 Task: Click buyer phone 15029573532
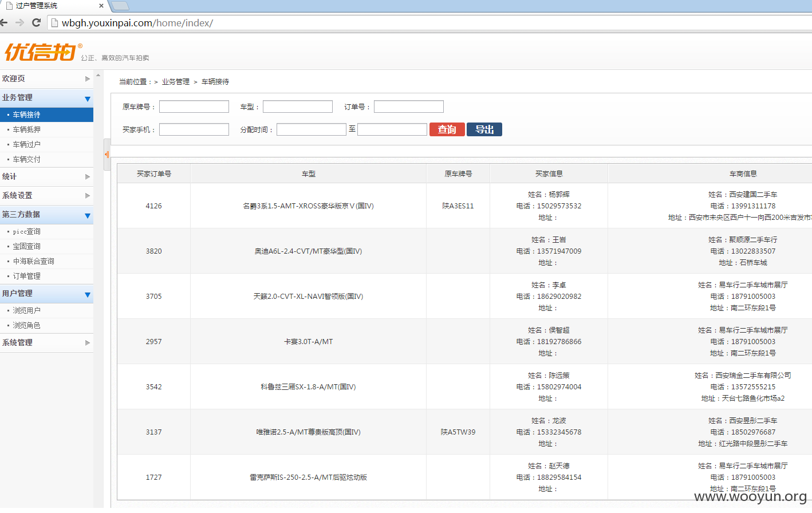click(559, 206)
